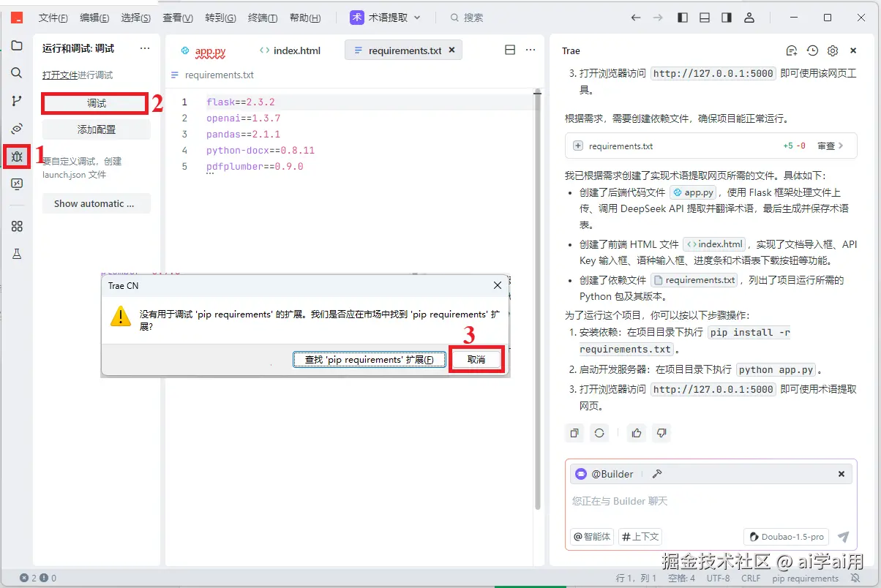This screenshot has width=881, height=588.
Task: Open the Run and Debug bug icon
Action: [17, 157]
